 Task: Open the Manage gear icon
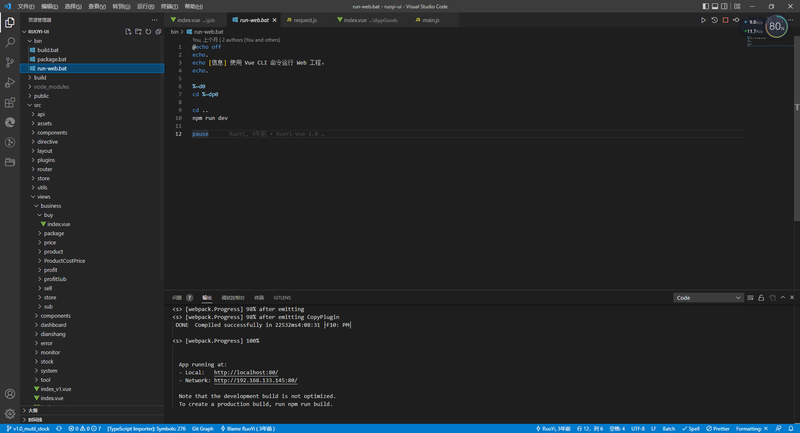[10, 414]
